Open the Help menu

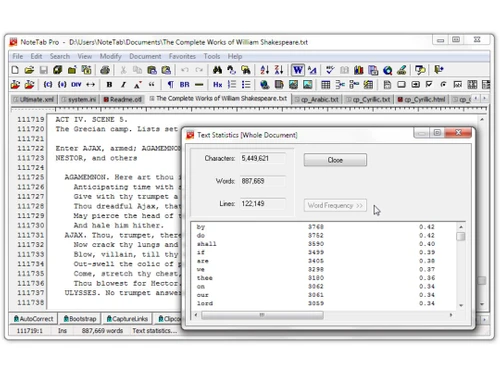pos(235,56)
